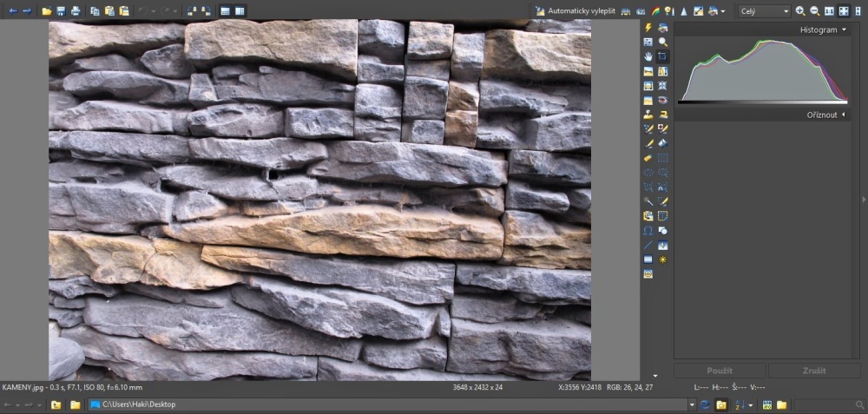Select the Line drawing tool

pyautogui.click(x=648, y=246)
